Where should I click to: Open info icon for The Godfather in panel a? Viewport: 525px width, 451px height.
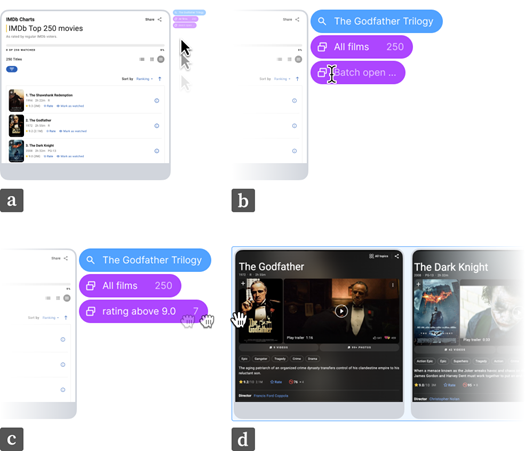157,126
